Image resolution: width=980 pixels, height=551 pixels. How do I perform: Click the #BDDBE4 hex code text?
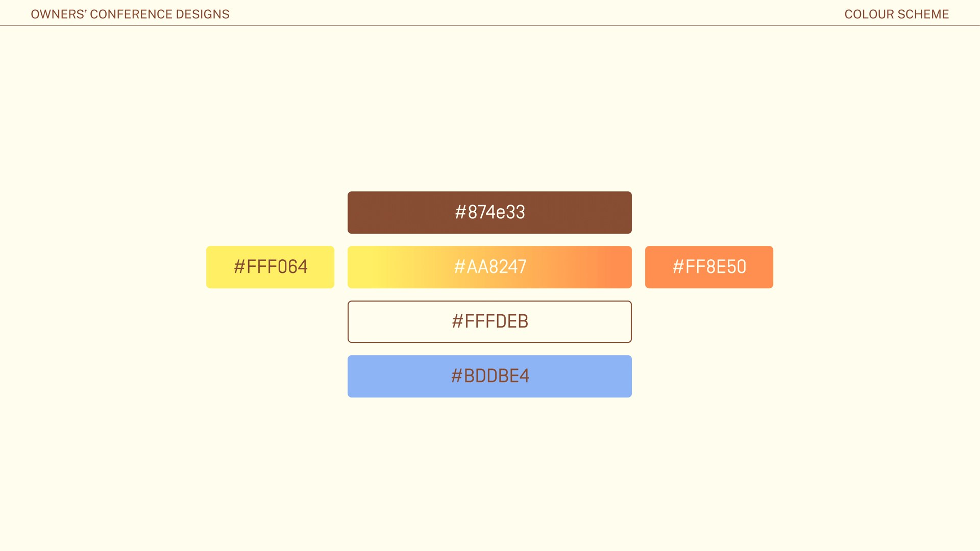click(x=490, y=376)
